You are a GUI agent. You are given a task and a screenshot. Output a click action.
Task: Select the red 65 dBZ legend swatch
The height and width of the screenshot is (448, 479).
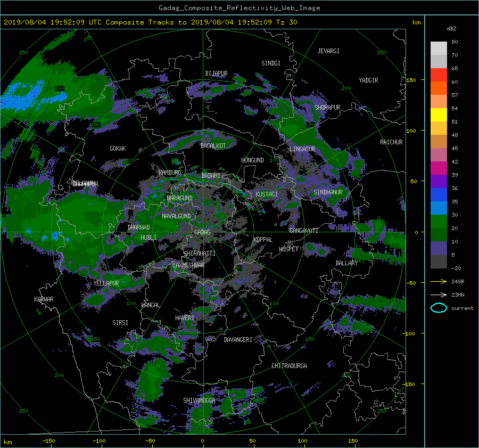tap(439, 75)
